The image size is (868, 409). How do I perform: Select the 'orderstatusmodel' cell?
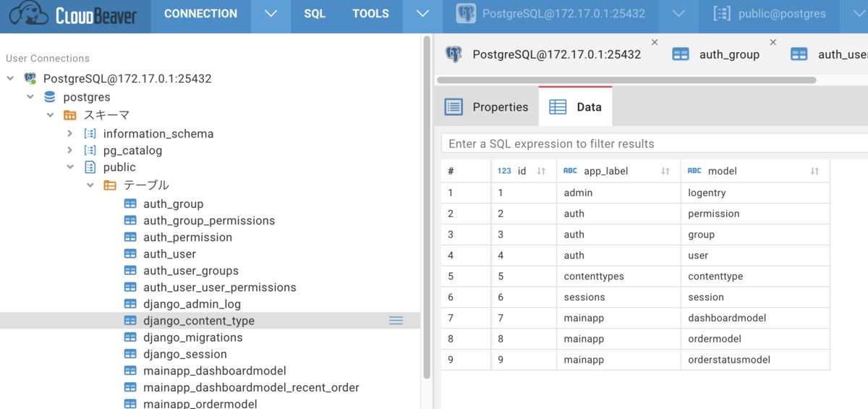(755, 360)
